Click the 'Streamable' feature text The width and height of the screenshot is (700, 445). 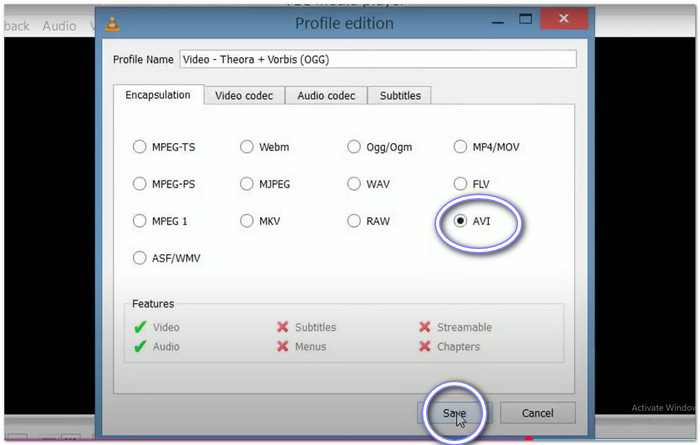(x=464, y=327)
